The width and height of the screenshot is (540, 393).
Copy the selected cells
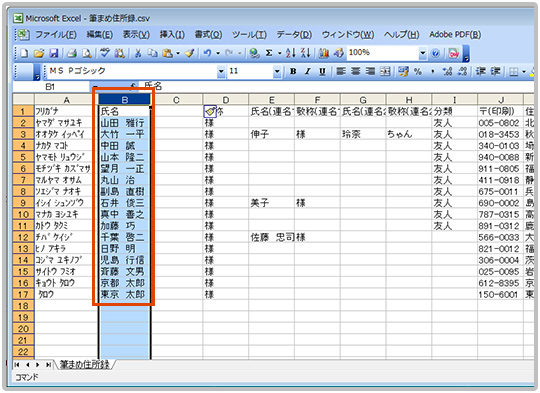pyautogui.click(x=152, y=53)
